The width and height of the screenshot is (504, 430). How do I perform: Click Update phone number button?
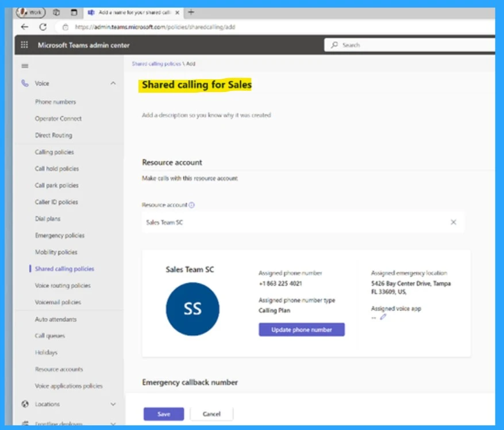point(302,329)
